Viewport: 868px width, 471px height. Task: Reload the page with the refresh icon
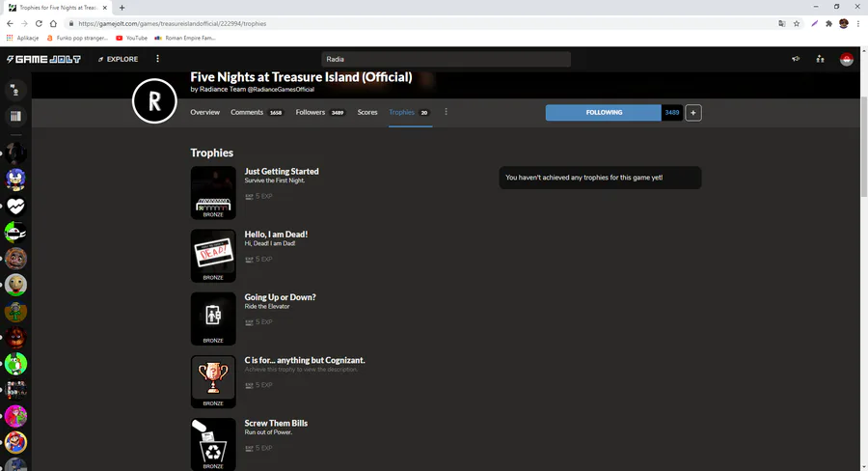coord(39,24)
